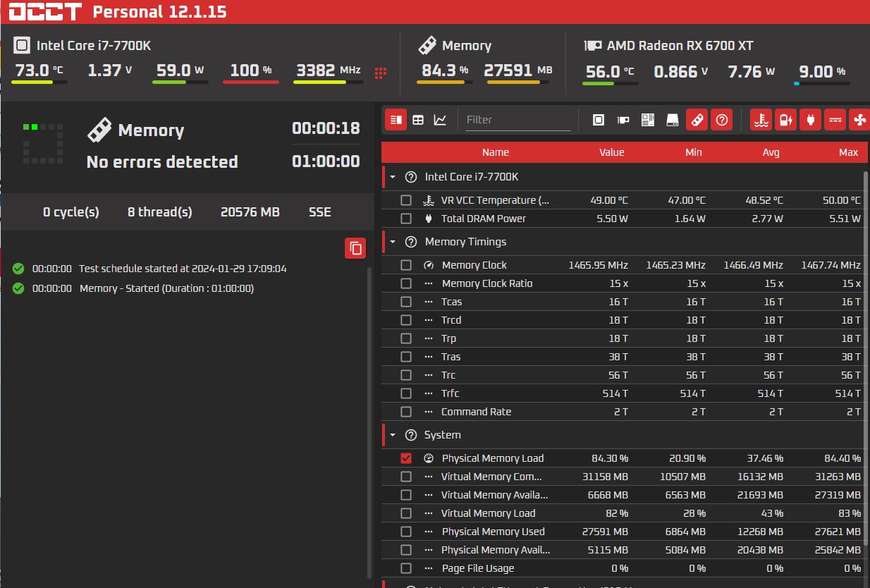Sort the table by the Avg column header
The image size is (870, 588).
coord(771,152)
